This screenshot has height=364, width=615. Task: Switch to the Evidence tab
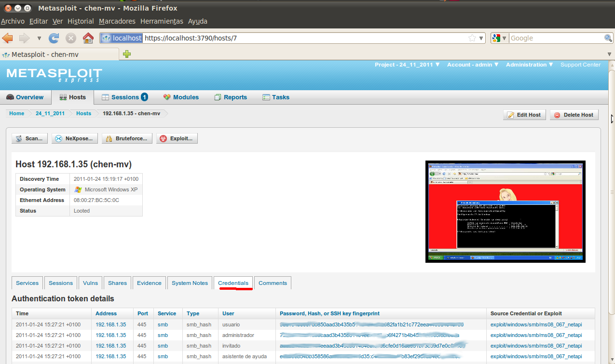[x=149, y=283]
